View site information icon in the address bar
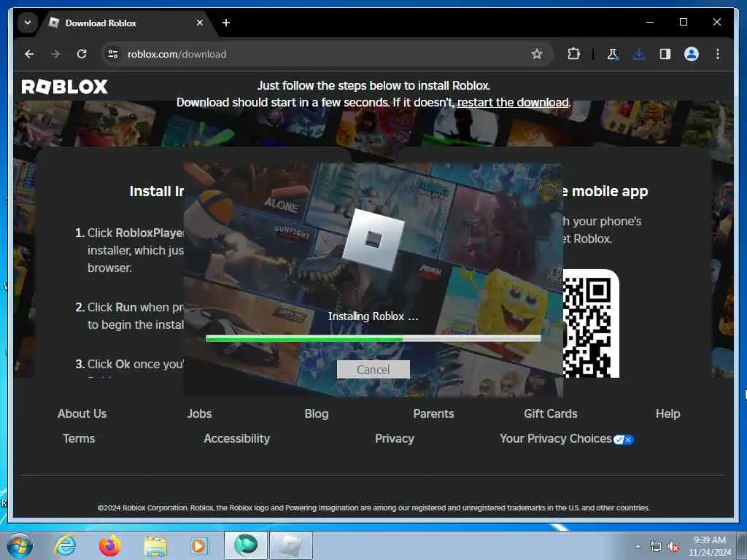 (113, 54)
